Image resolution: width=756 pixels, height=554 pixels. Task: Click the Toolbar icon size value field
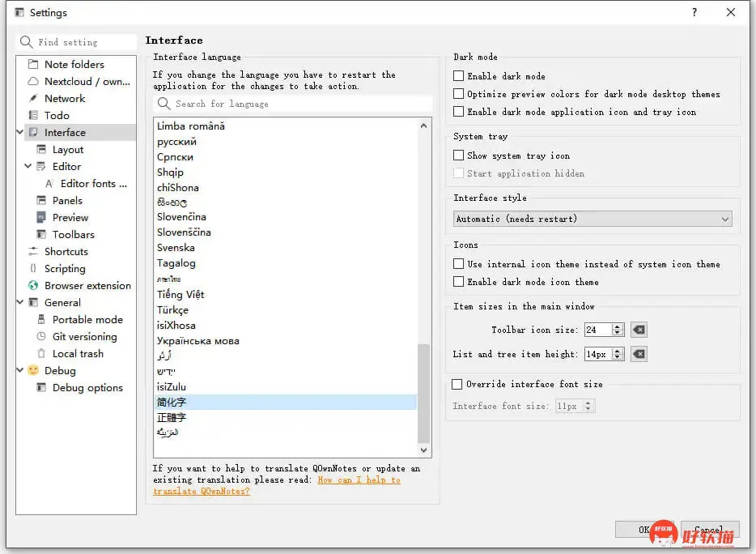(598, 330)
